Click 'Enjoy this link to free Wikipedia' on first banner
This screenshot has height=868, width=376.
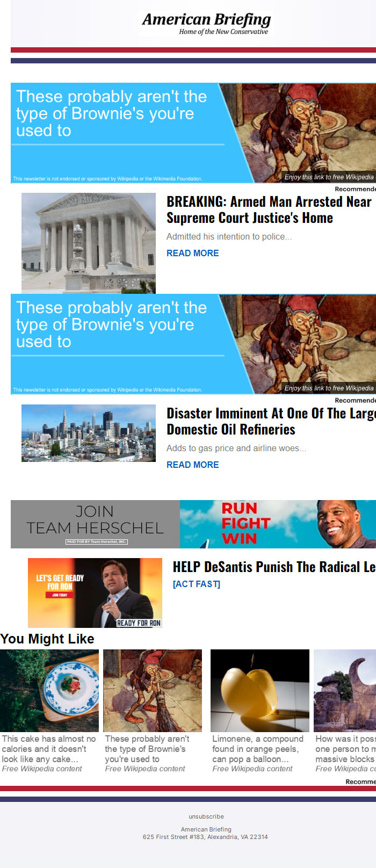click(x=329, y=177)
